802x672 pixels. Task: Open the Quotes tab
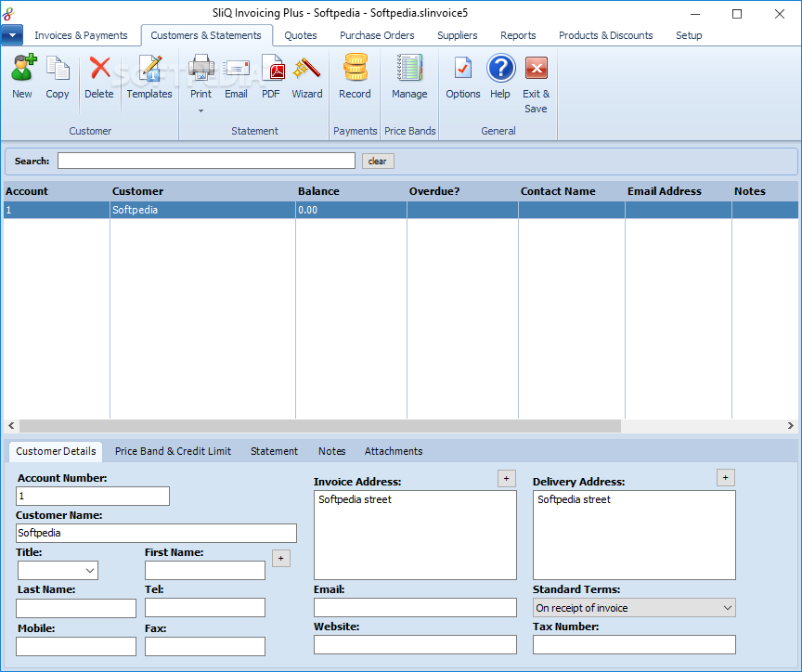coord(301,35)
